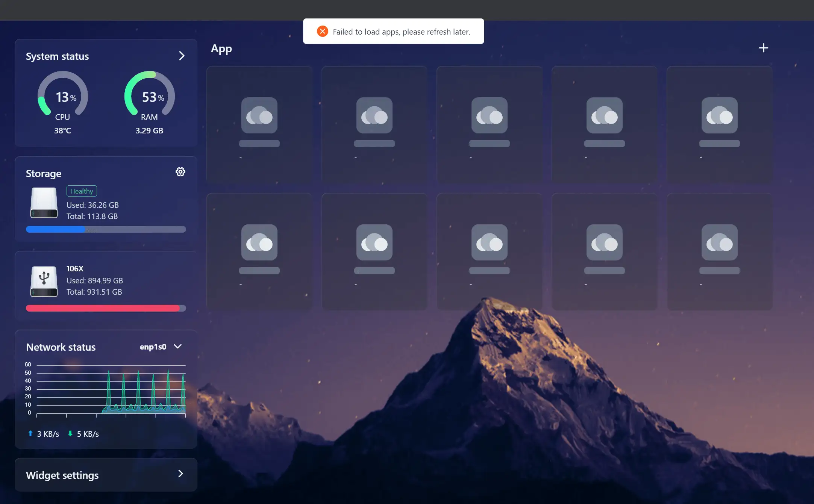Select the 106X USB drive icon
The height and width of the screenshot is (504, 814).
(x=44, y=282)
